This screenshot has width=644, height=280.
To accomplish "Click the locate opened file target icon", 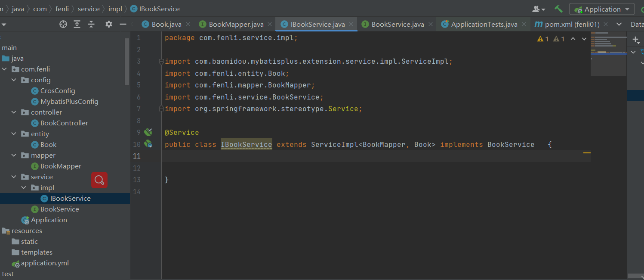I will (63, 24).
